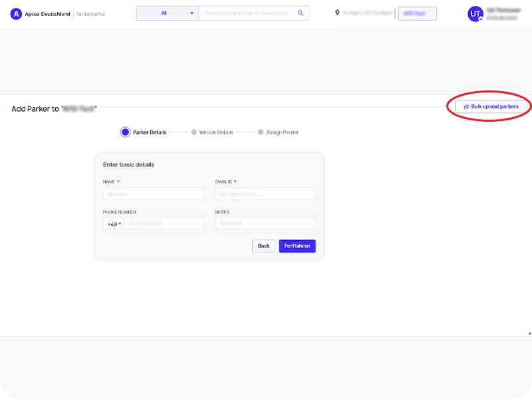Click the Apcoa Deutschland brand name

click(x=48, y=14)
